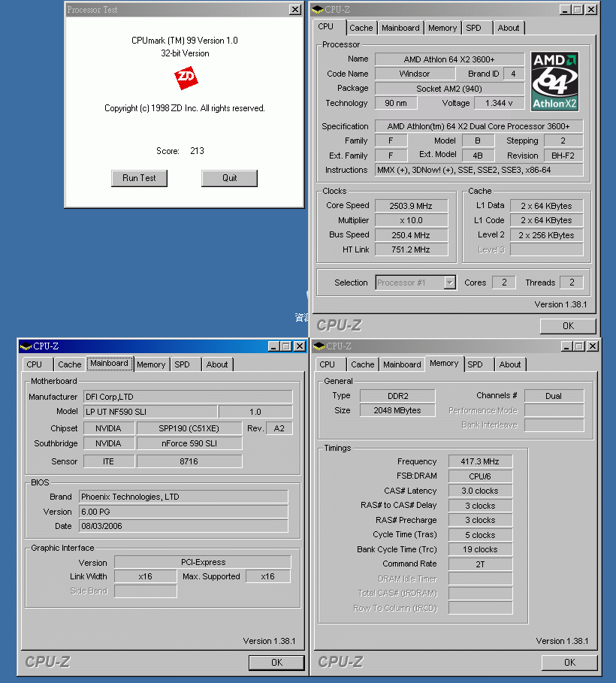Click the Level 2 cache value 2 x 256 KBytes
Screen dimensions: 616x683
[546, 235]
